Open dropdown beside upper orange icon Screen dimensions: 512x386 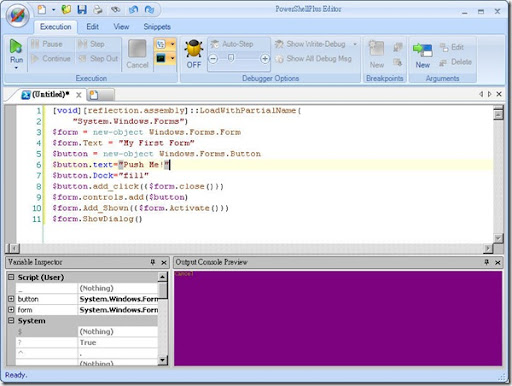click(x=172, y=44)
